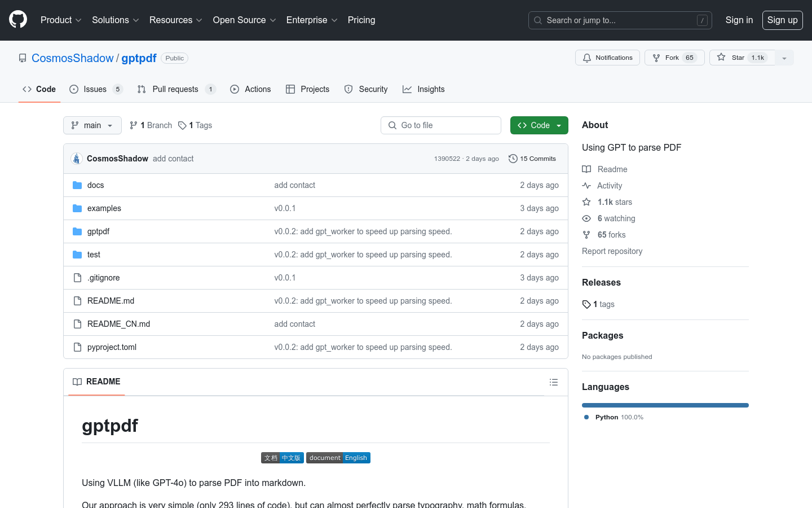The height and width of the screenshot is (508, 812).
Task: Expand the Product menu
Action: (61, 20)
